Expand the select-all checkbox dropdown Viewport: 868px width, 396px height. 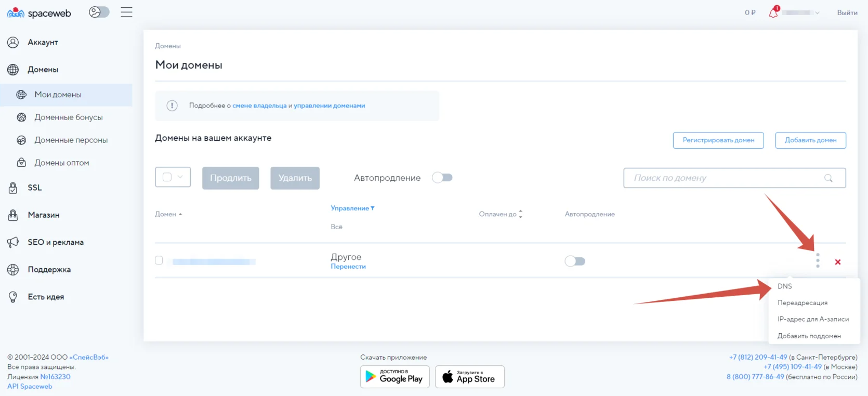180,177
